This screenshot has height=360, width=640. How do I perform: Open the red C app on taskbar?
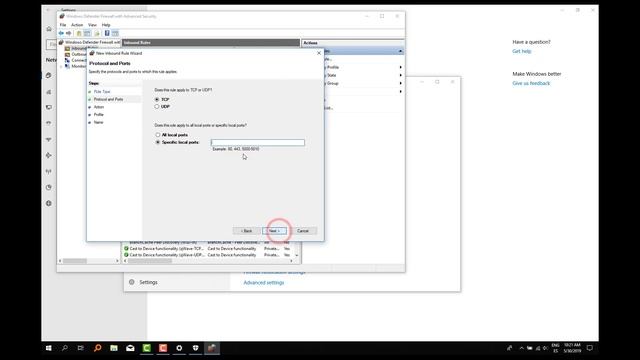pos(163,348)
